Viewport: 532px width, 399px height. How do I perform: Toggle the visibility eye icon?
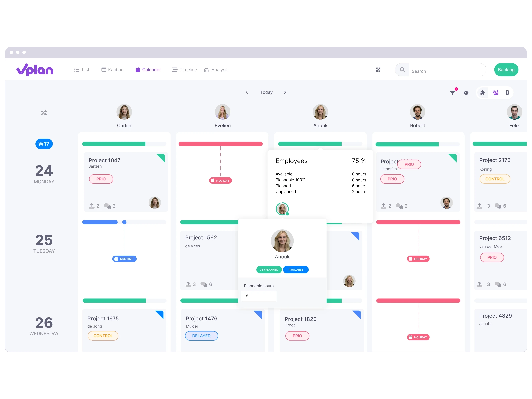coord(465,93)
